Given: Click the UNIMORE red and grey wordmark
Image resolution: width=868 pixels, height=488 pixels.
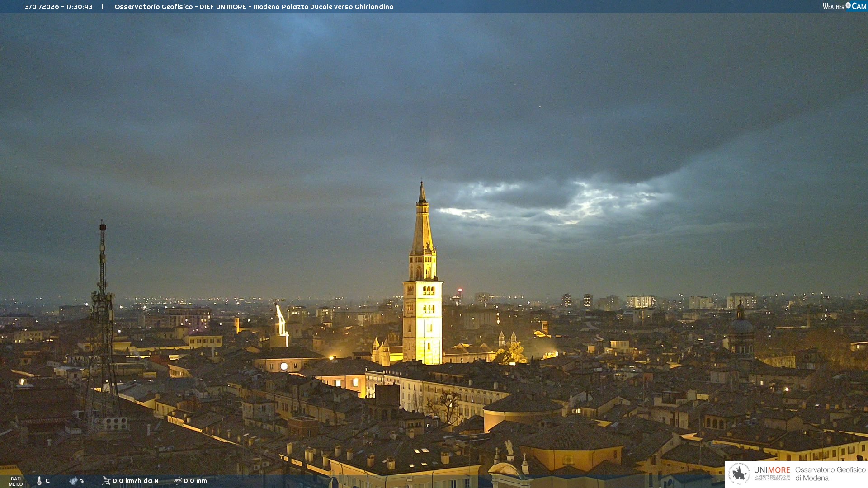Looking at the screenshot, I should click(772, 470).
